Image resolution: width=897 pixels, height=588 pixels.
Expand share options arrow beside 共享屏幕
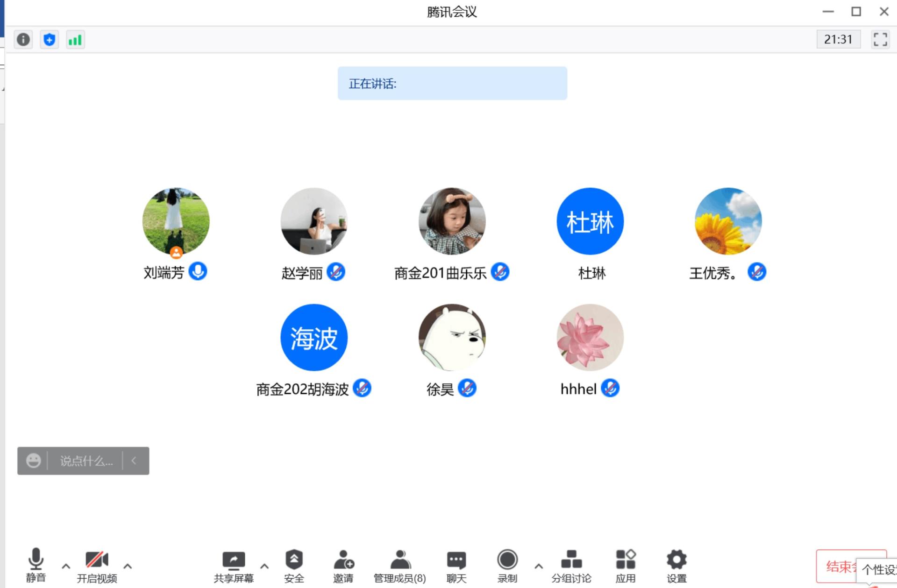point(264,566)
